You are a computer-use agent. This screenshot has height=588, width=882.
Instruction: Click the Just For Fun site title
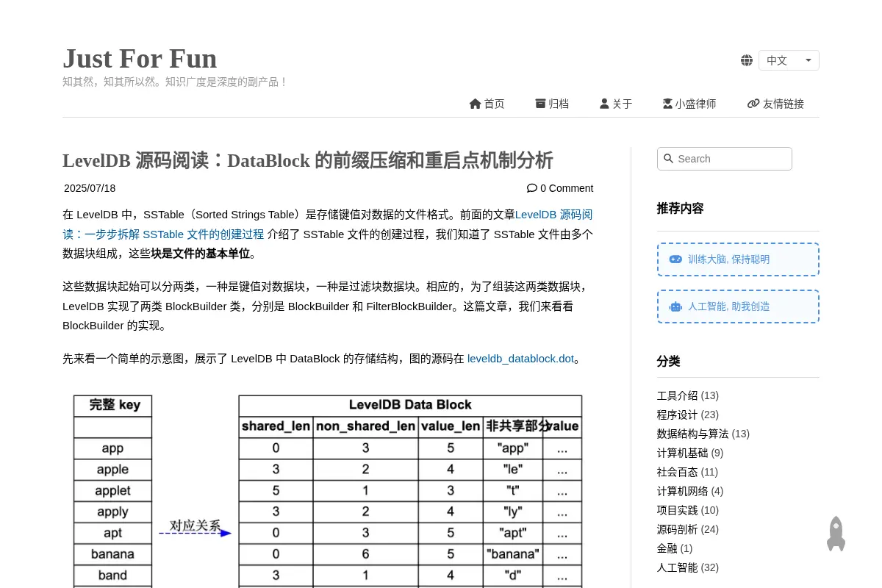140,58
